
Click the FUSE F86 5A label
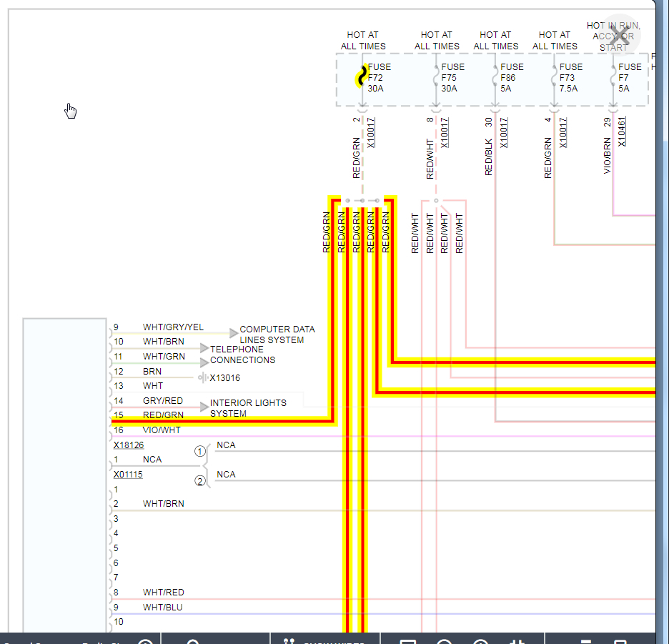tap(512, 78)
